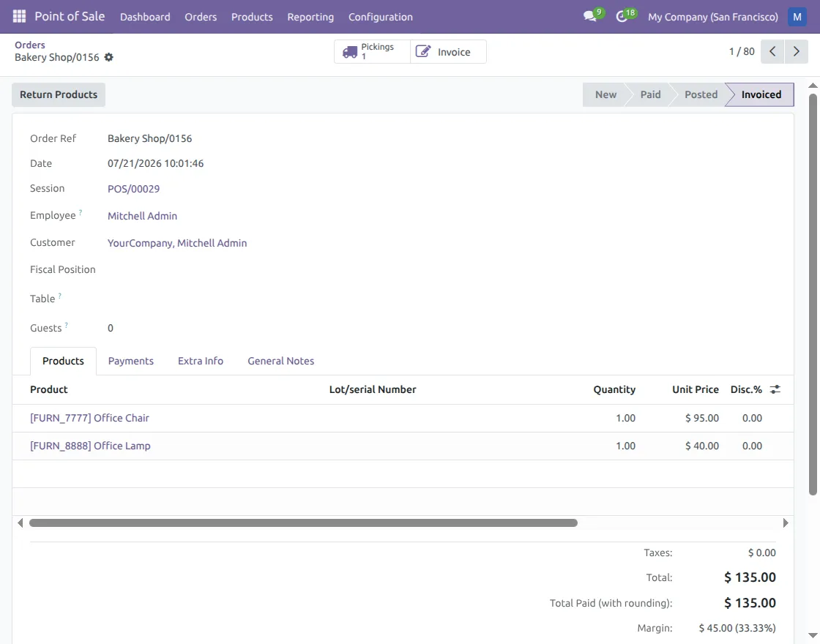Click the $ 40.00 unit price cell
820x644 pixels.
click(702, 446)
